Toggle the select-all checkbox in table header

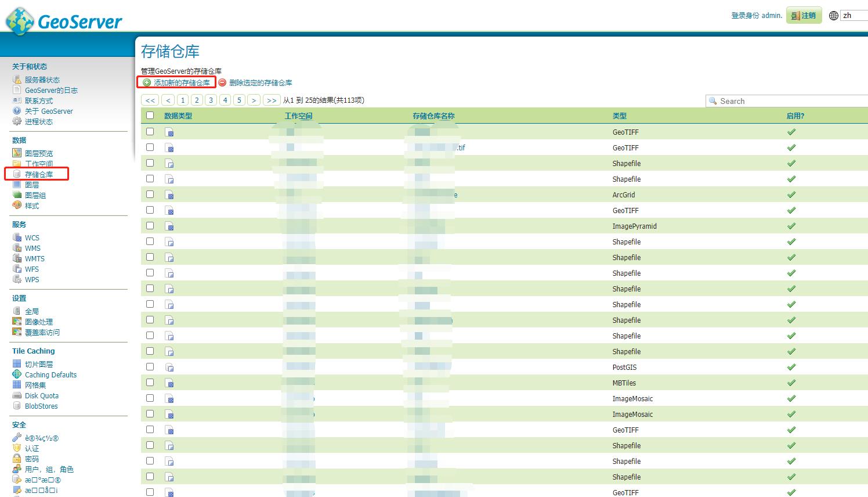(150, 116)
